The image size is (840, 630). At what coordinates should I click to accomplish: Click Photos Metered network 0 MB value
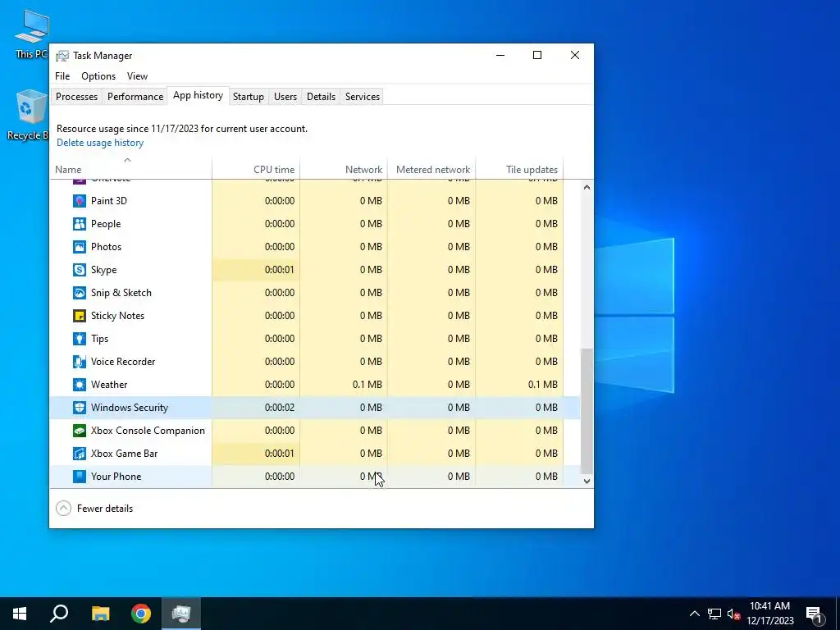click(x=459, y=247)
